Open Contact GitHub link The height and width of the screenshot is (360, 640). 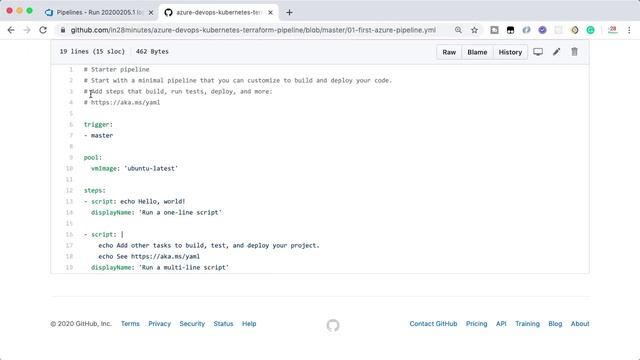pyautogui.click(x=433, y=323)
